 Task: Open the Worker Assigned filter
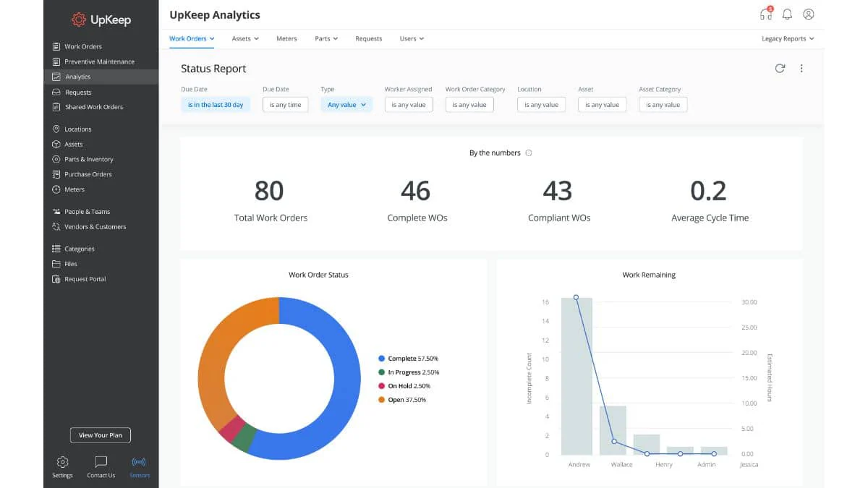[x=409, y=105]
